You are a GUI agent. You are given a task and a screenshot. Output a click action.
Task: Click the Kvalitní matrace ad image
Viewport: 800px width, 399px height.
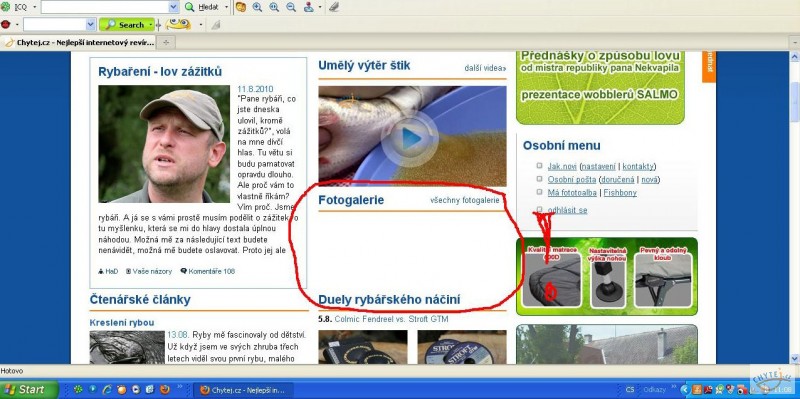553,281
